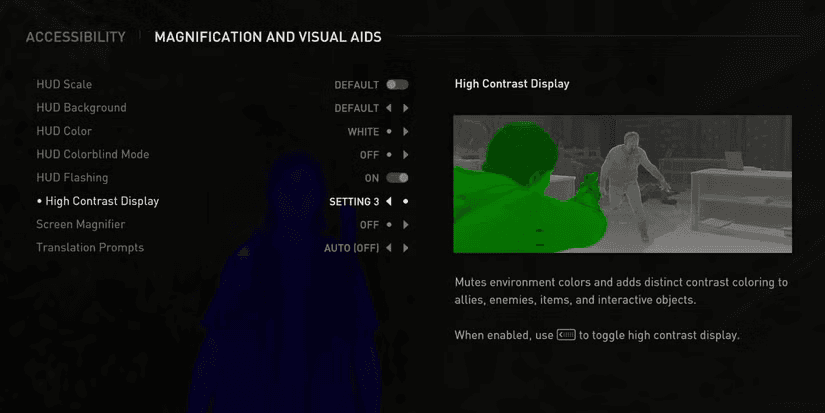Click left arrow for HUD Background

click(389, 108)
